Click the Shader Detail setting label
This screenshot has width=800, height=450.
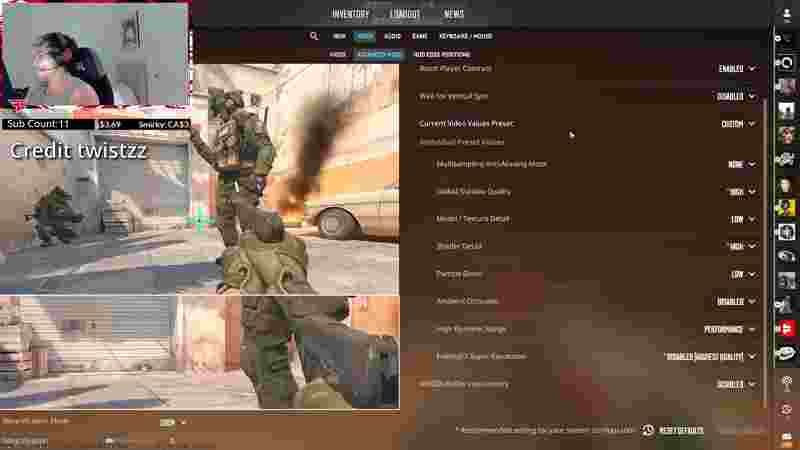coord(459,246)
